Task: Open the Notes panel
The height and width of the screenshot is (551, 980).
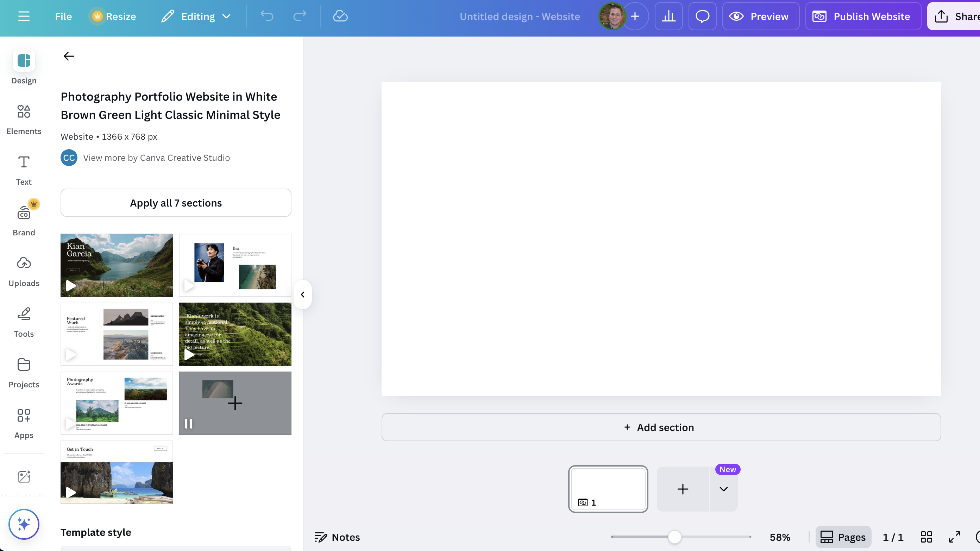Action: (337, 537)
